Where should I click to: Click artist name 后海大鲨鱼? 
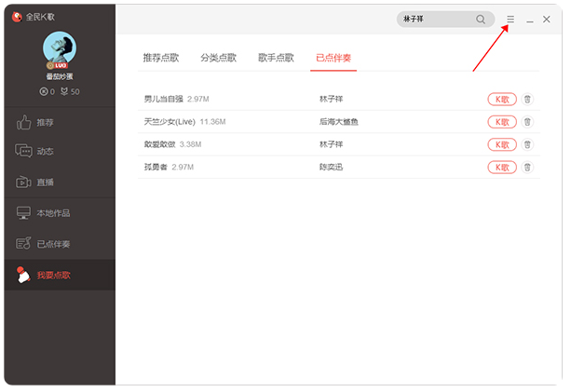click(x=339, y=122)
